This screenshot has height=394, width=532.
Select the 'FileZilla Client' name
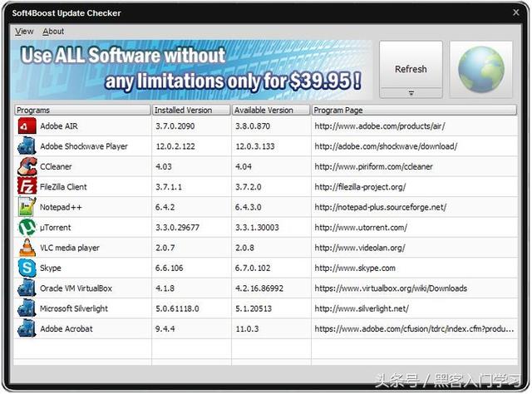coord(63,187)
